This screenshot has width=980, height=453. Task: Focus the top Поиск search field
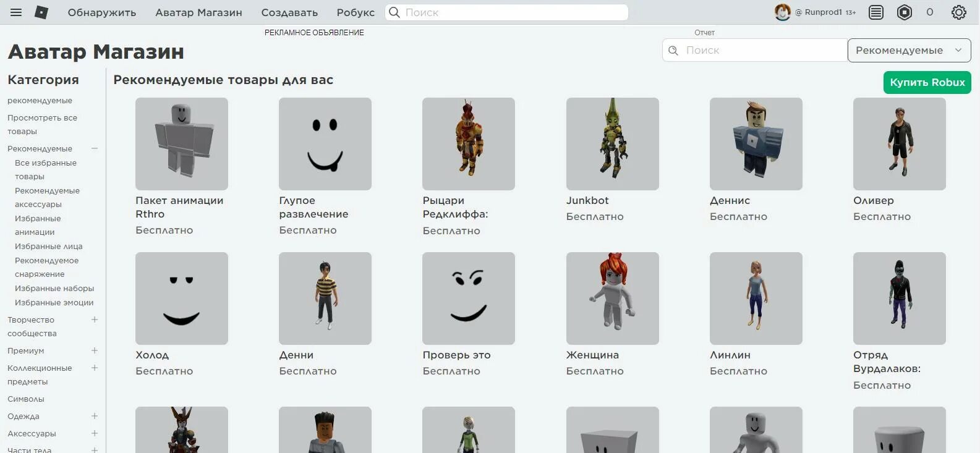pos(507,12)
